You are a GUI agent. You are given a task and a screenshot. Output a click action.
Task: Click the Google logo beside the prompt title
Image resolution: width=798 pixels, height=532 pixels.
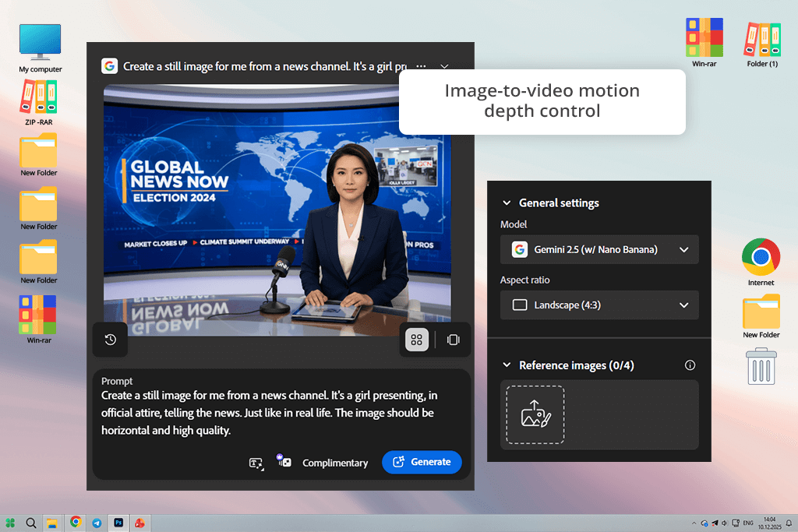pyautogui.click(x=109, y=66)
